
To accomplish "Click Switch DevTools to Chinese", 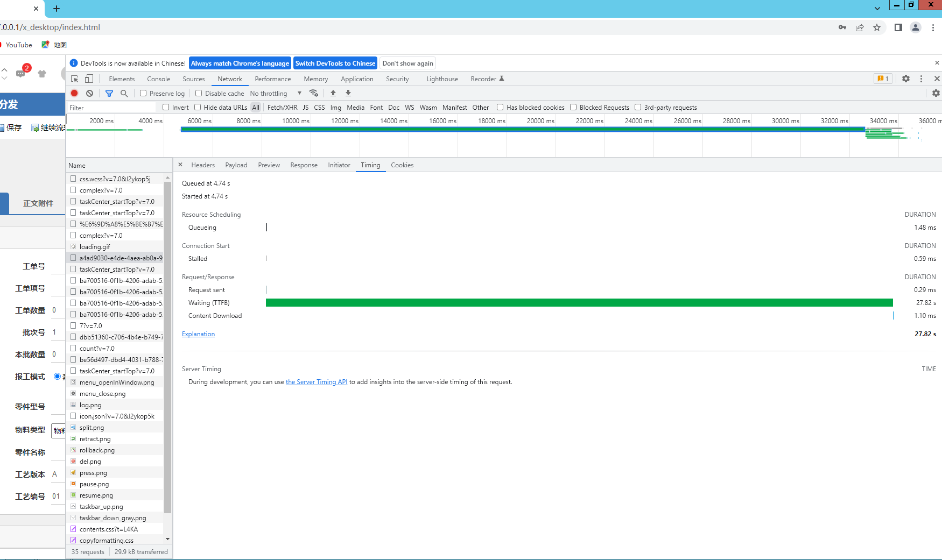I will pyautogui.click(x=335, y=63).
